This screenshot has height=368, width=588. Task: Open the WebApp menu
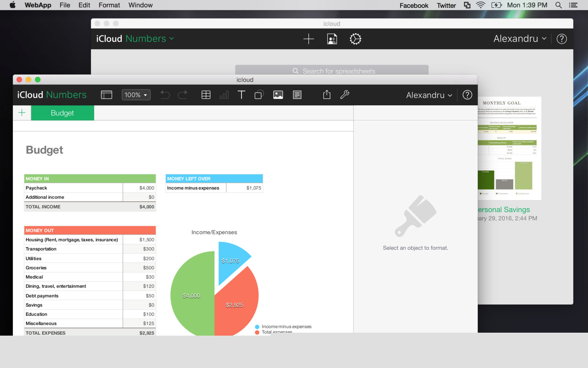tap(38, 5)
